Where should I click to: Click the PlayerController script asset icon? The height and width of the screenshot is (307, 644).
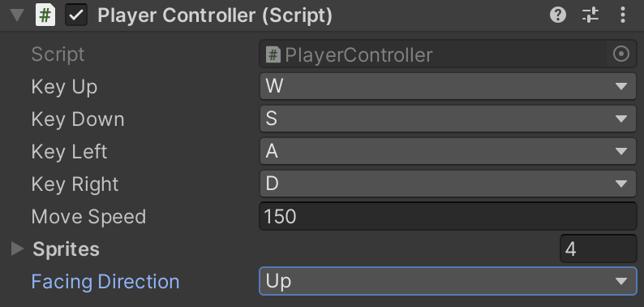[x=273, y=54]
